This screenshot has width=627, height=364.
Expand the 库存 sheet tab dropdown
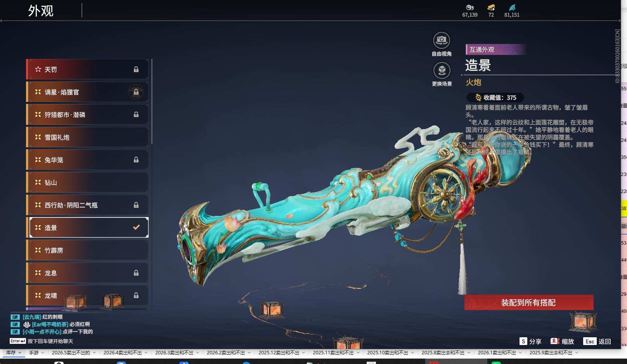(x=20, y=353)
